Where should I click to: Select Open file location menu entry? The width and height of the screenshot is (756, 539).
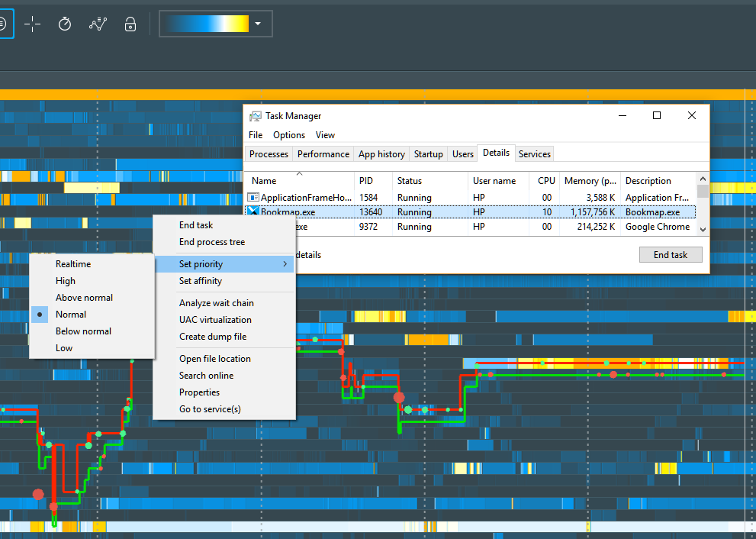point(214,359)
